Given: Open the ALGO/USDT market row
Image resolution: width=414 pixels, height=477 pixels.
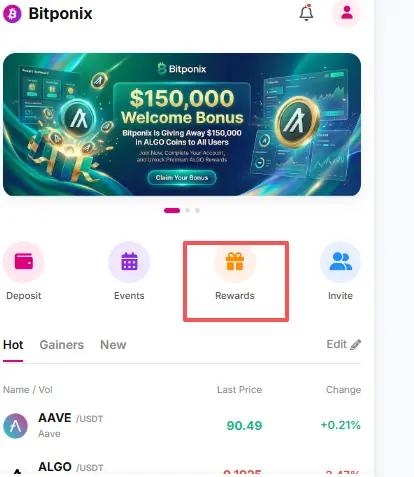Looking at the screenshot, I should [x=182, y=467].
